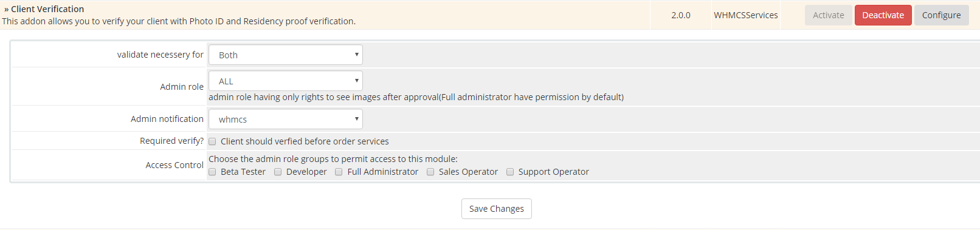Check the Support Operator role

(x=510, y=172)
